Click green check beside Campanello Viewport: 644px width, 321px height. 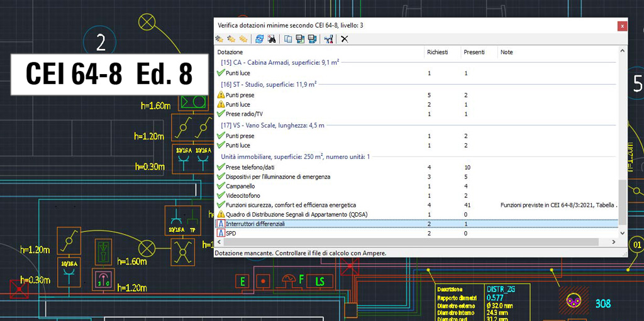(x=221, y=186)
